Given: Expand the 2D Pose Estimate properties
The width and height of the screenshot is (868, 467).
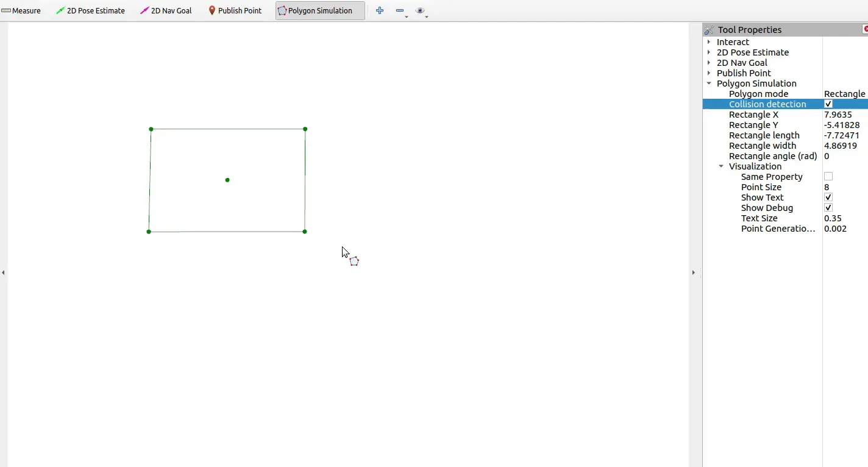Looking at the screenshot, I should (708, 52).
